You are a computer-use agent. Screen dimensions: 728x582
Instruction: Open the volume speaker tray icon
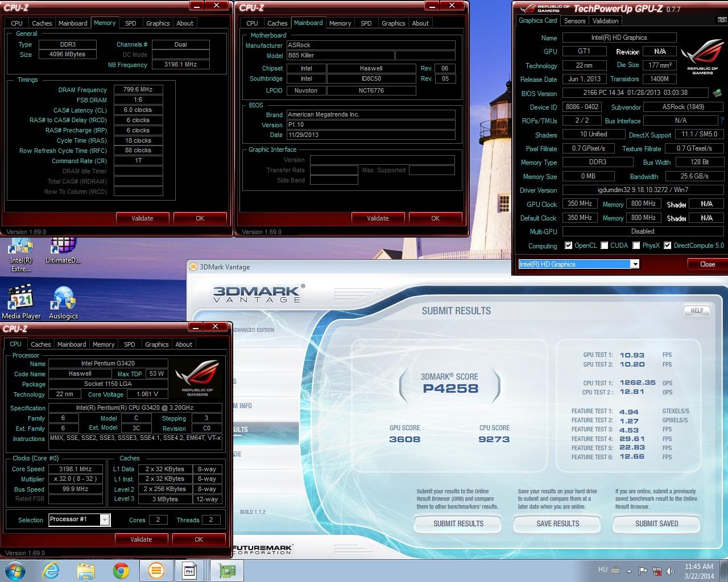click(671, 571)
